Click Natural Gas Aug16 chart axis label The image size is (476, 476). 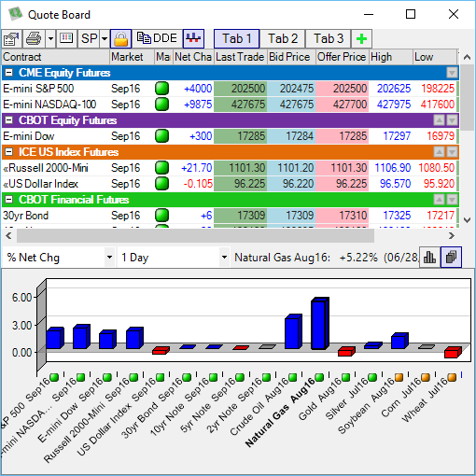[280, 413]
